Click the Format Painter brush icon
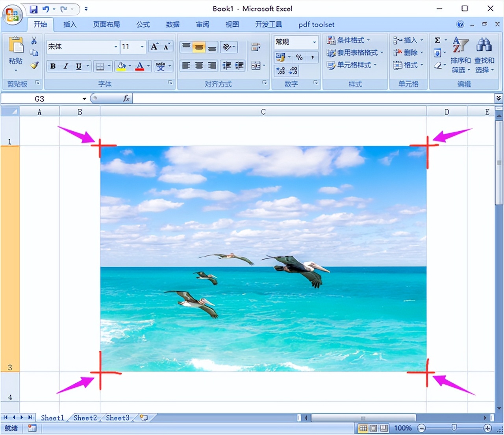 (x=35, y=65)
